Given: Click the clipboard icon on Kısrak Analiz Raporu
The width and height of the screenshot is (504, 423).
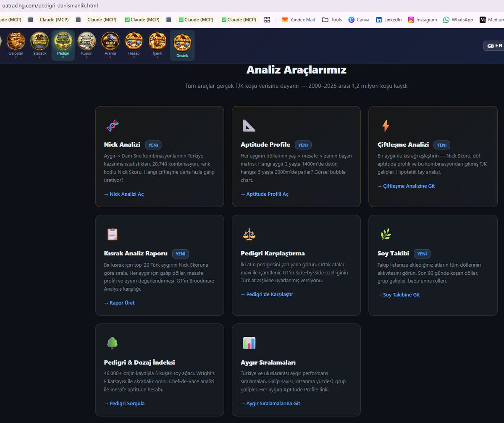Looking at the screenshot, I should click(x=112, y=234).
